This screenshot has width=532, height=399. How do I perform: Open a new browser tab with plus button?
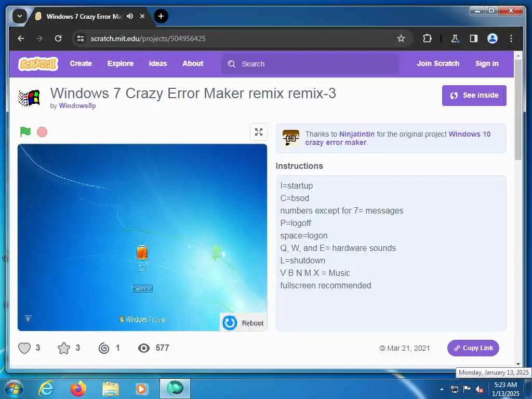[161, 16]
